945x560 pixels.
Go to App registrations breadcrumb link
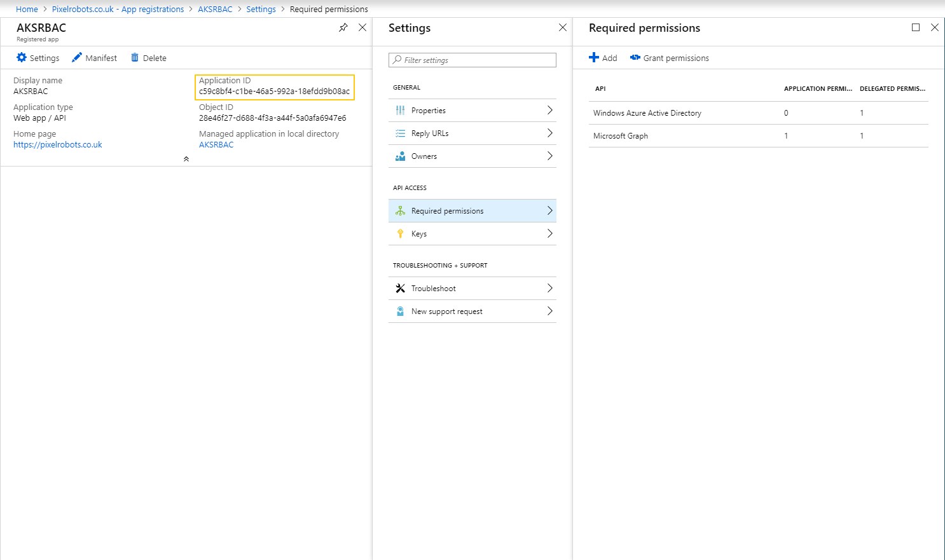click(118, 10)
